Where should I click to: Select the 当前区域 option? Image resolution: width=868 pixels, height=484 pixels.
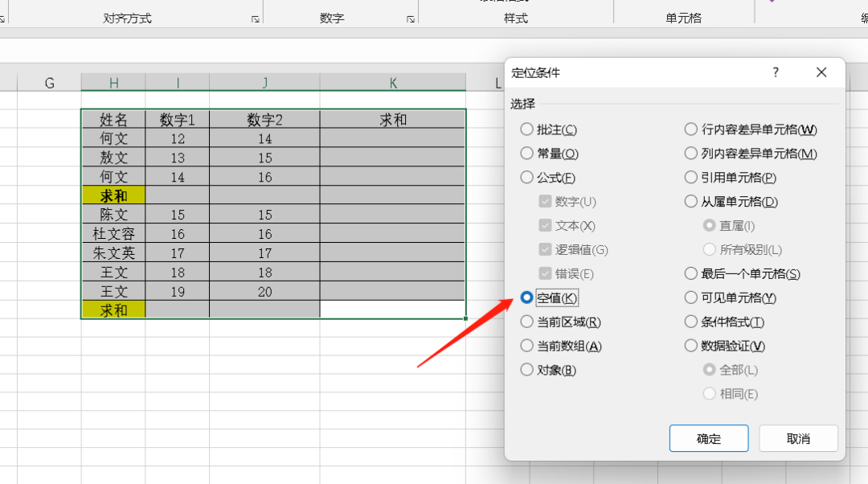(x=526, y=322)
